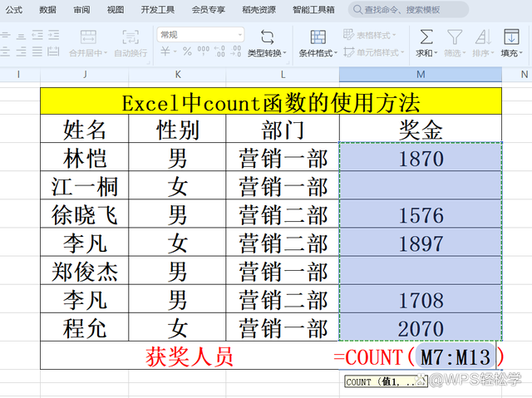
Task: Open the 数据 ribbon tab
Action: point(48,10)
